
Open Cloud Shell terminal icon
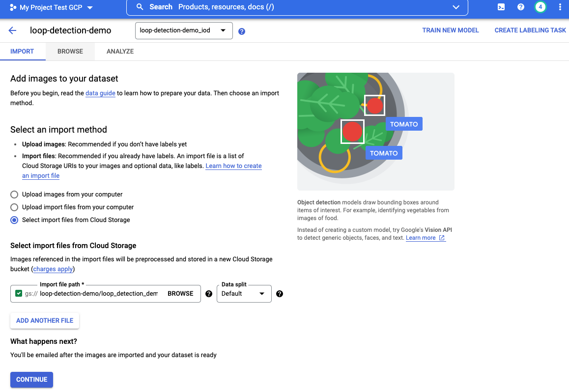coord(501,7)
